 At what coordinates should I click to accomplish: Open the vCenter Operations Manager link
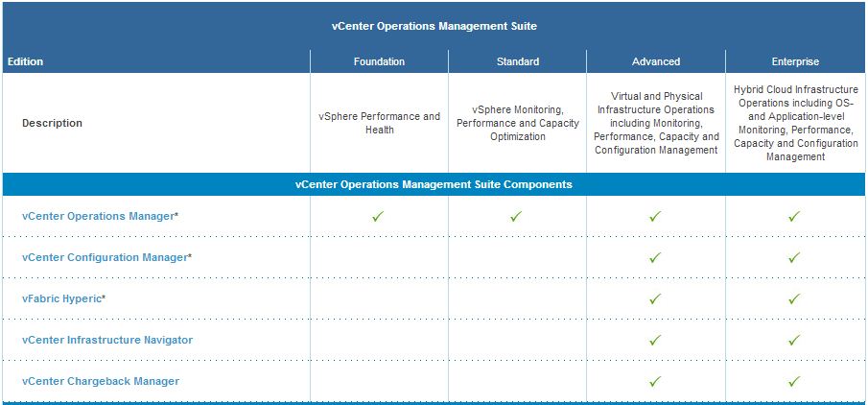click(x=97, y=216)
